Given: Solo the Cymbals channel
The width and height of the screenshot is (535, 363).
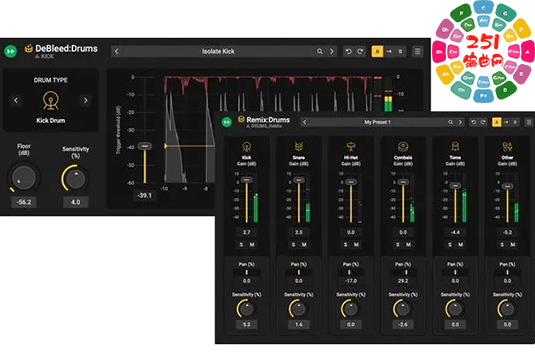Looking at the screenshot, I should tap(398, 245).
